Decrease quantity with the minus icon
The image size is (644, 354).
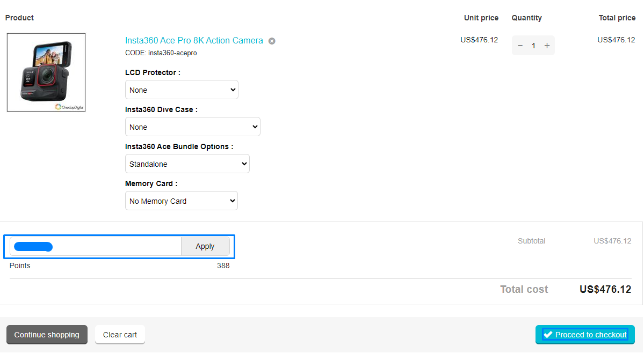tap(520, 46)
